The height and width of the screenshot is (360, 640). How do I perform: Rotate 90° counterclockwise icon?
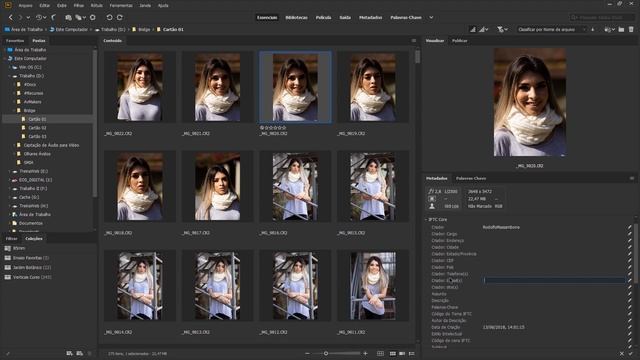tap(109, 18)
